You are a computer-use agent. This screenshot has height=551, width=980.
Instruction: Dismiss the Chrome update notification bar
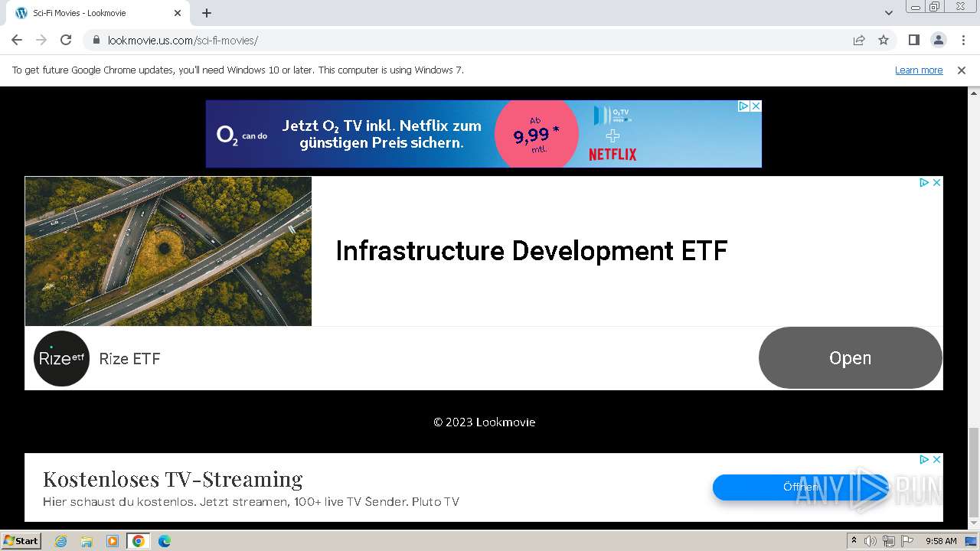click(x=962, y=70)
